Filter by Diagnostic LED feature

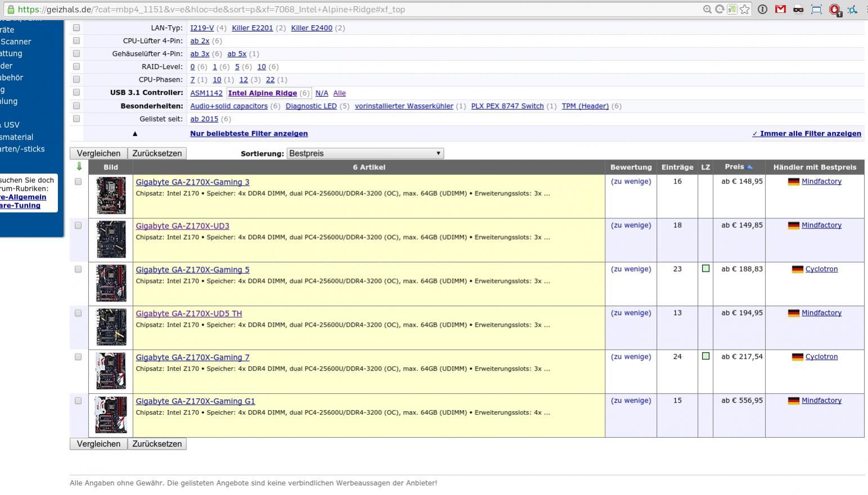tap(311, 106)
